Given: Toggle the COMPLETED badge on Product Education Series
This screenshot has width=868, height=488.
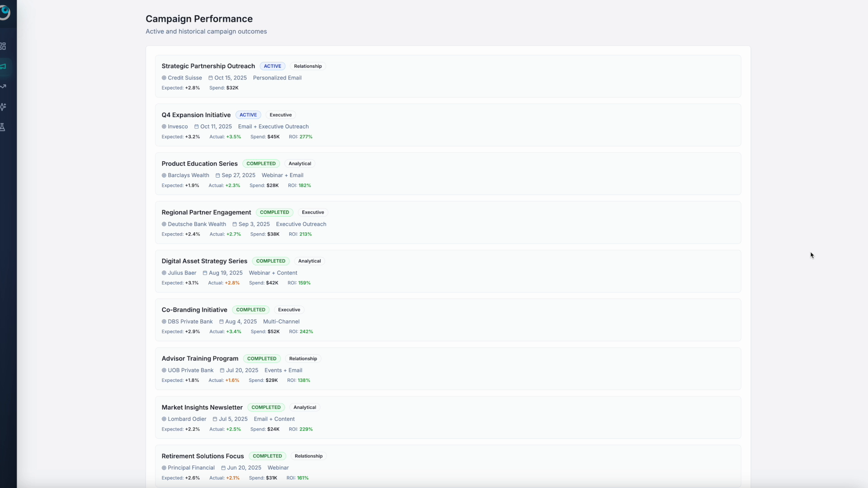Looking at the screenshot, I should (x=261, y=164).
